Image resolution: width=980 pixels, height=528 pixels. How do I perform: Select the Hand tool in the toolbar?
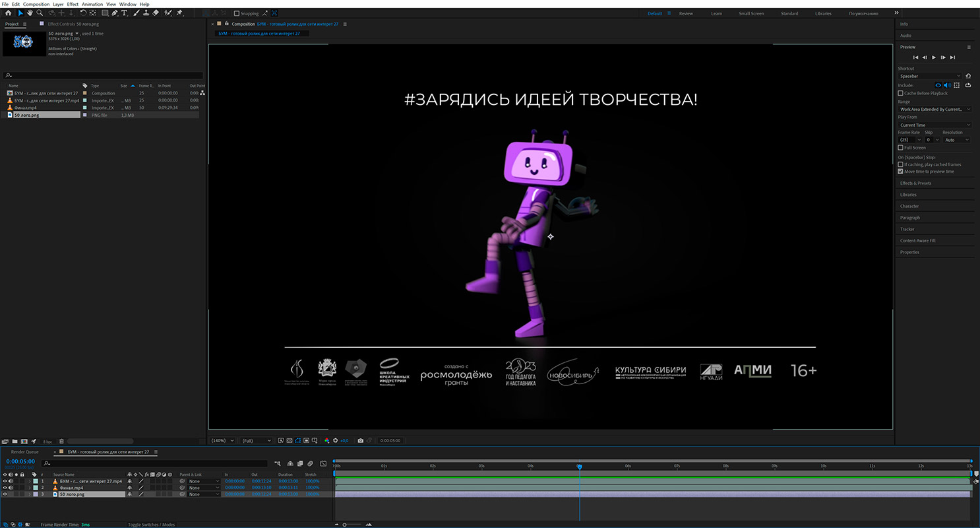point(30,13)
